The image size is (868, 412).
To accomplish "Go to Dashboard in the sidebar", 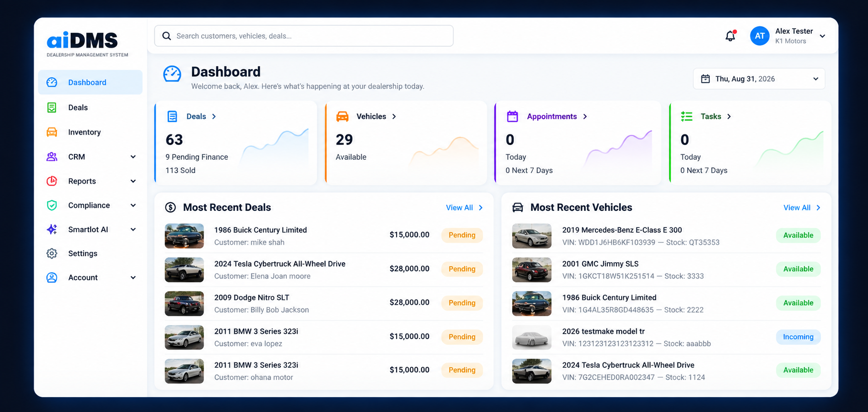I will coord(90,82).
